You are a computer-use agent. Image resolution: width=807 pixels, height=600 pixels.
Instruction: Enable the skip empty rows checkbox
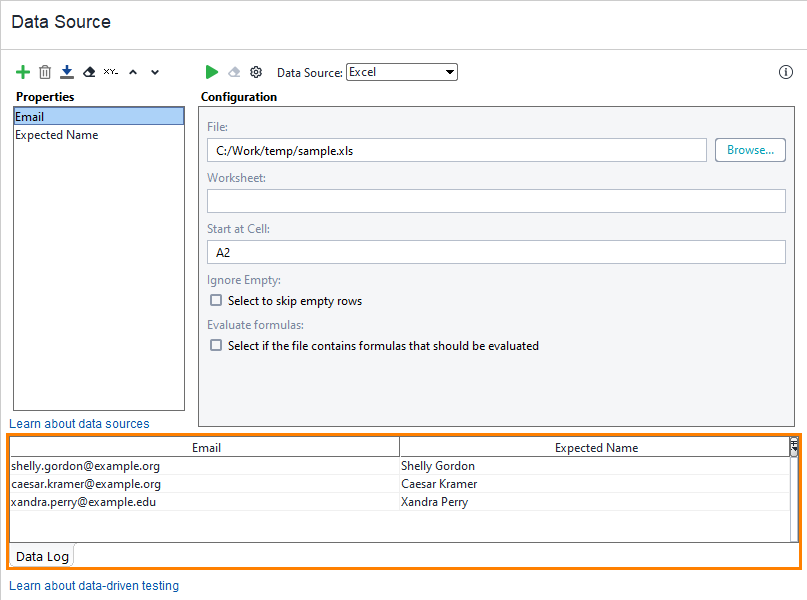pos(215,300)
